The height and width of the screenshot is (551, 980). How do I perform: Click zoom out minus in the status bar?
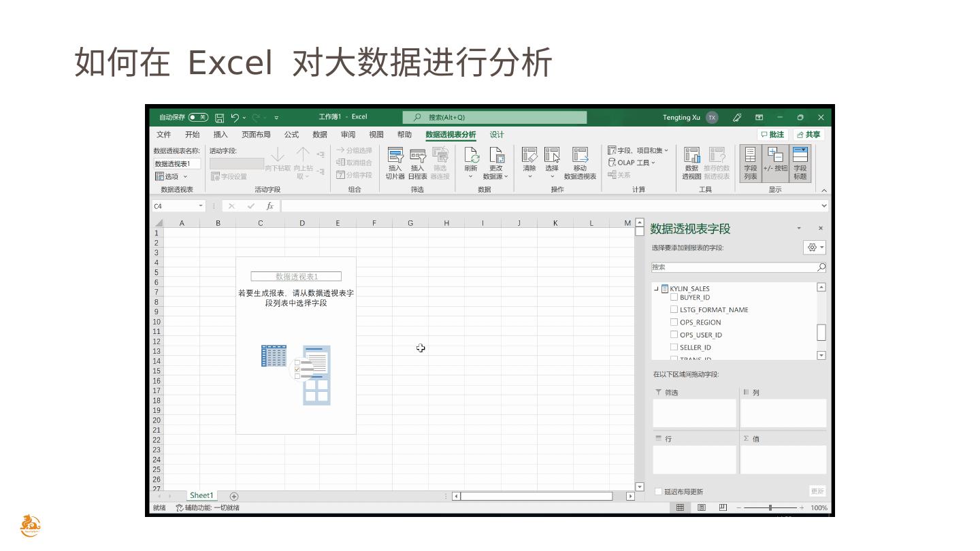(x=739, y=508)
